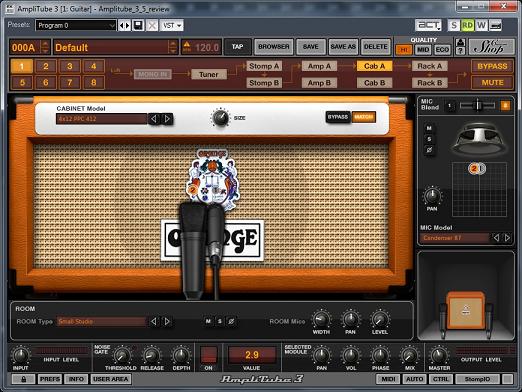Switch to the Amp A module
Screen dimensions: 522x392
point(319,66)
